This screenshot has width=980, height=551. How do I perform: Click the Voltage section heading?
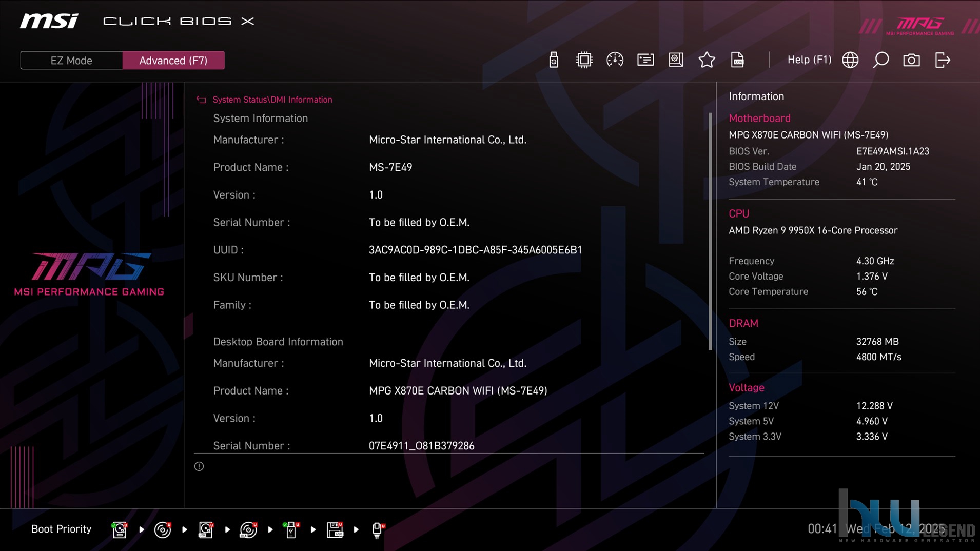[746, 388]
